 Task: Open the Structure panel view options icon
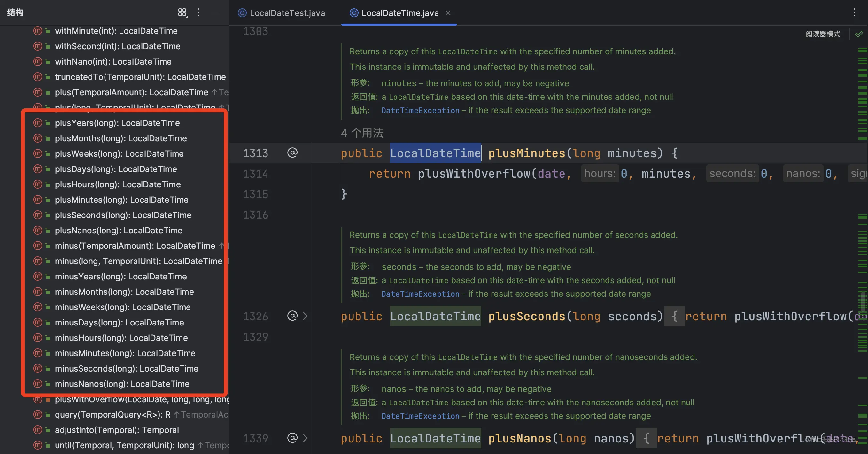coord(182,13)
